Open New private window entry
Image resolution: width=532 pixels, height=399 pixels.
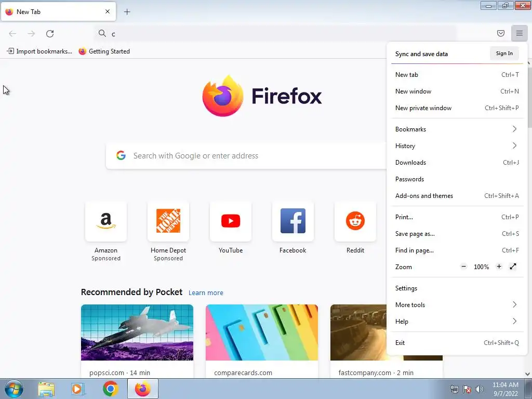point(457,108)
